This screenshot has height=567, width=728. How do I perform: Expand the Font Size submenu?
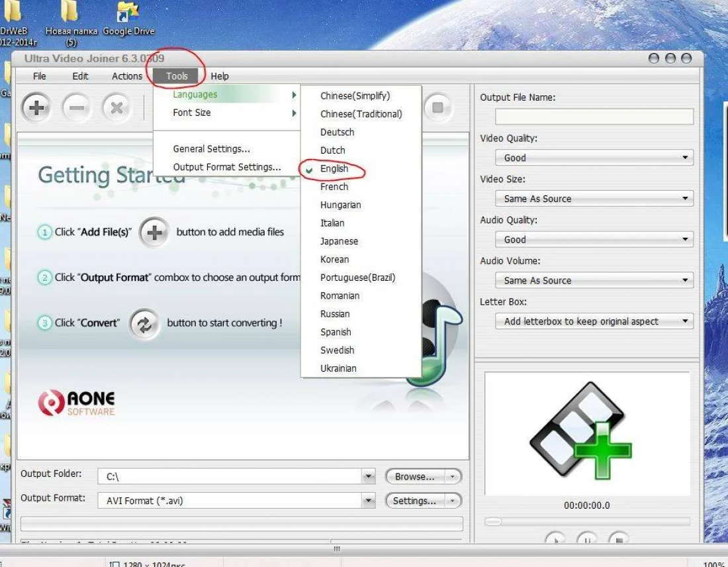pos(228,113)
